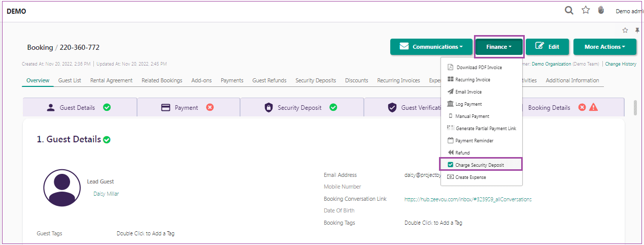Screen dimensions: 644x245
Task: Open the hub.zeevou.com booking conversation link
Action: pyautogui.click(x=468, y=199)
